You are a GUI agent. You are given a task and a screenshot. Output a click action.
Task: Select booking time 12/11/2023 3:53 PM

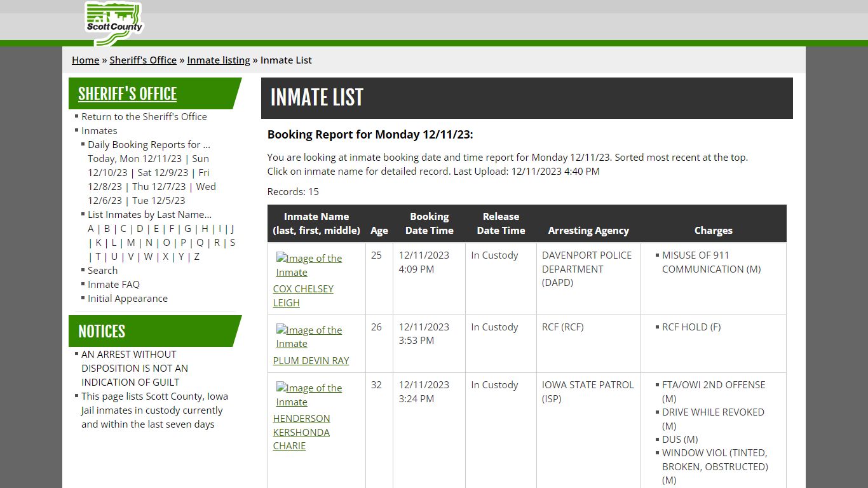tap(424, 334)
